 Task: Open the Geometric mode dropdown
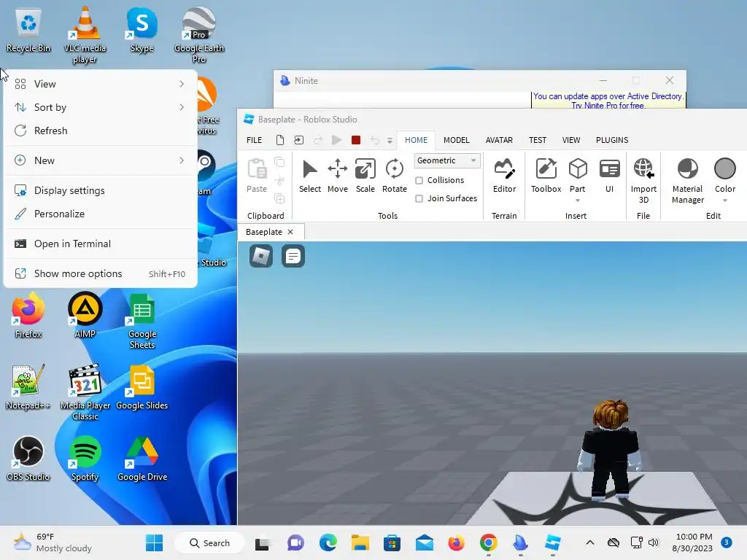point(447,160)
